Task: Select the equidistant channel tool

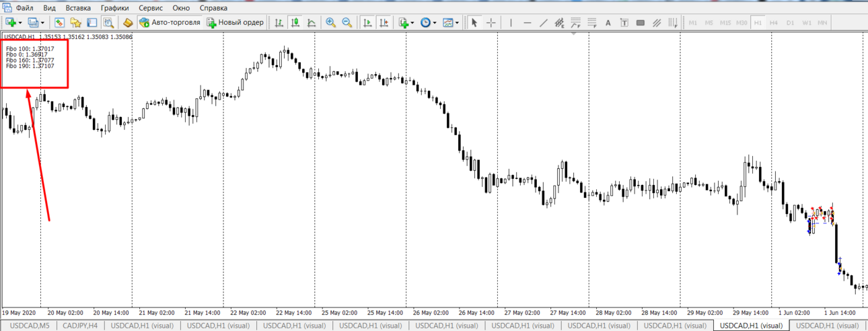Action: [560, 22]
